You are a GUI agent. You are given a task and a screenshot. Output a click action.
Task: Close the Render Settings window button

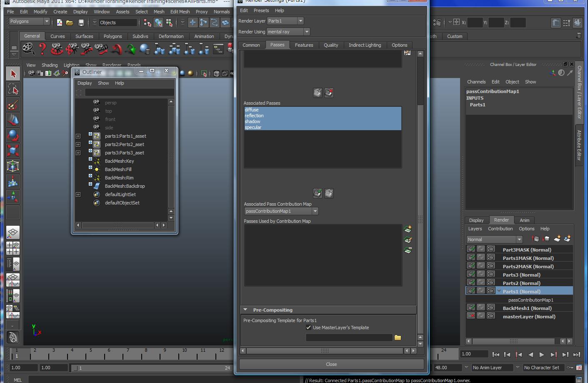point(331,364)
